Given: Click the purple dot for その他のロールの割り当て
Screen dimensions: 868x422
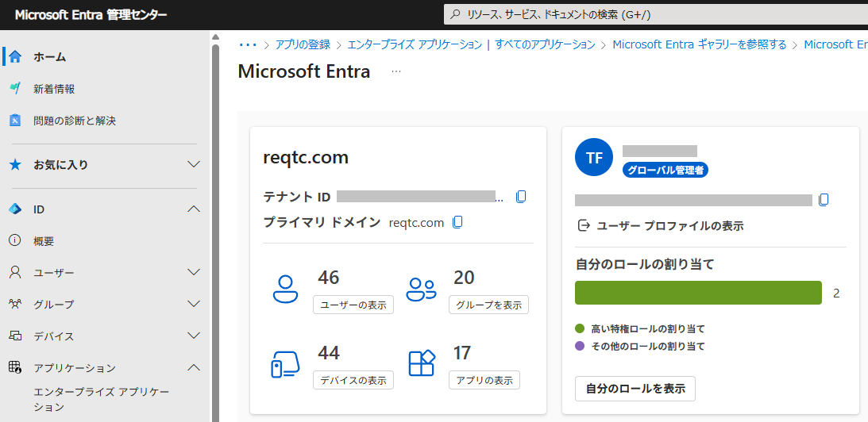Looking at the screenshot, I should pyautogui.click(x=581, y=346).
